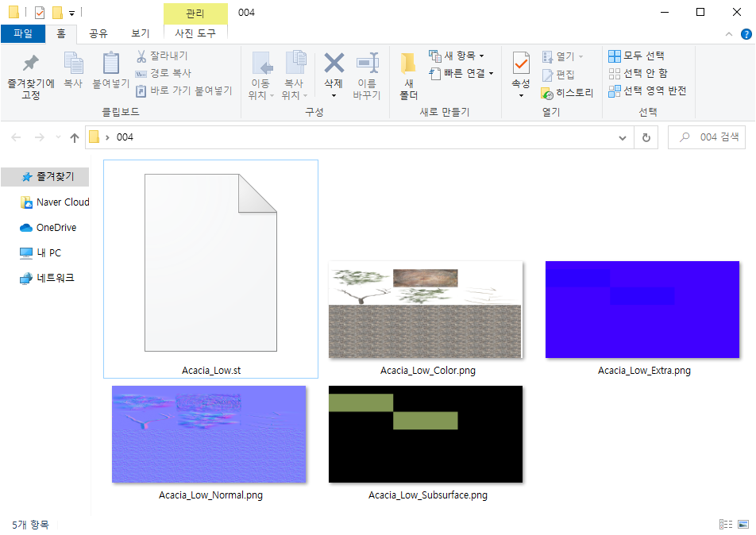This screenshot has height=535, width=756.
Task: Pin to Quick Access (즐겨찾기에 고정)
Action: [31, 76]
